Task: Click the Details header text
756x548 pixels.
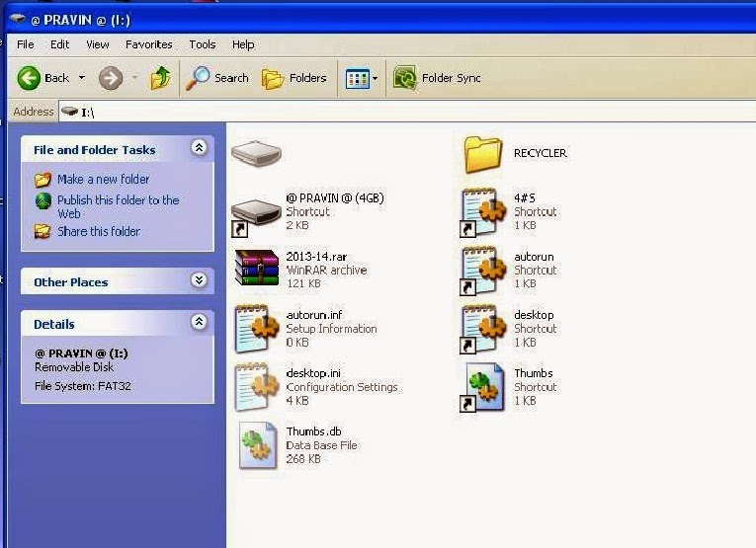Action: pyautogui.click(x=54, y=325)
